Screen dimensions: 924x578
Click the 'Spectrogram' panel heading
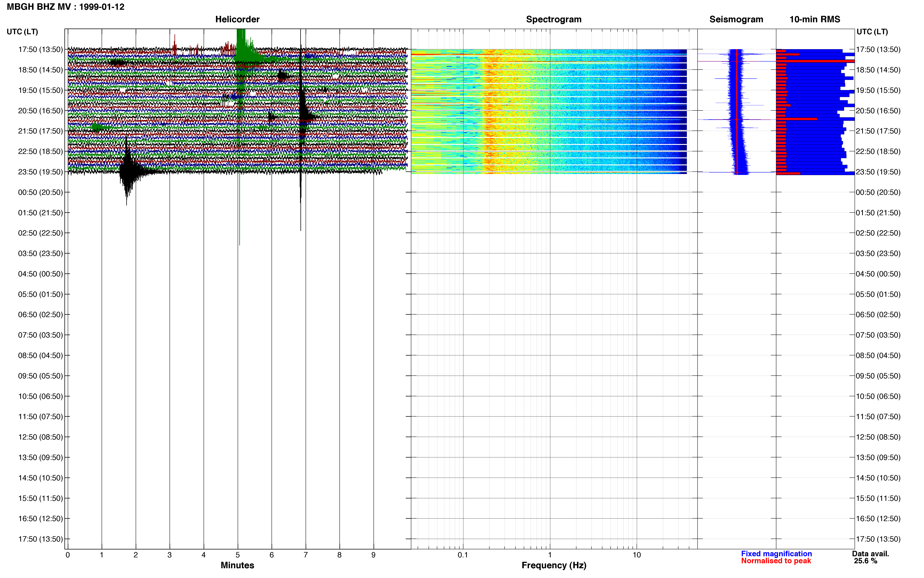[x=554, y=20]
